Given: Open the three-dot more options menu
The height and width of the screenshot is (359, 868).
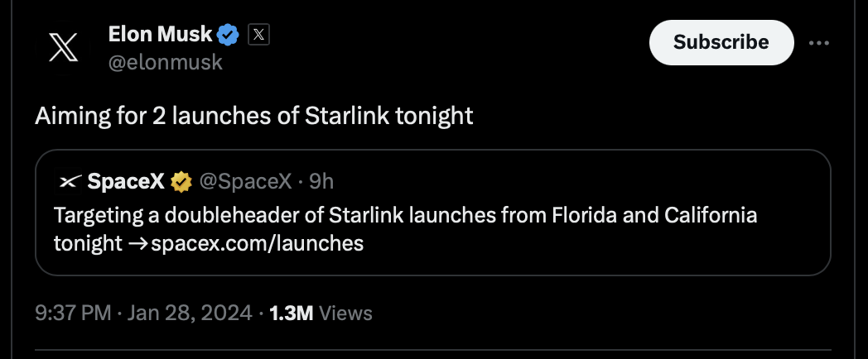Looking at the screenshot, I should coord(819,42).
